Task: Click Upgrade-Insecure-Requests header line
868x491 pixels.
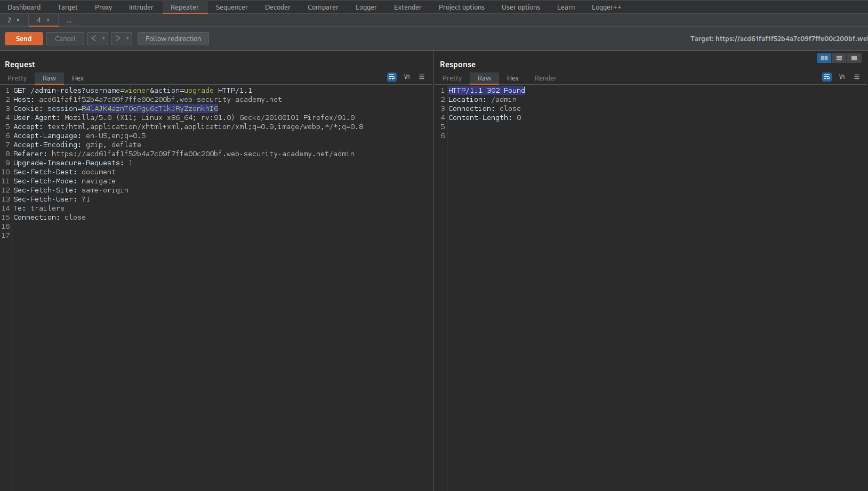Action: coord(73,163)
